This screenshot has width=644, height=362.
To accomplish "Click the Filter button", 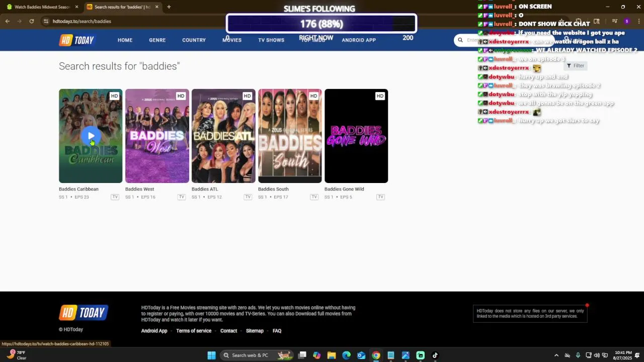I will [x=575, y=66].
